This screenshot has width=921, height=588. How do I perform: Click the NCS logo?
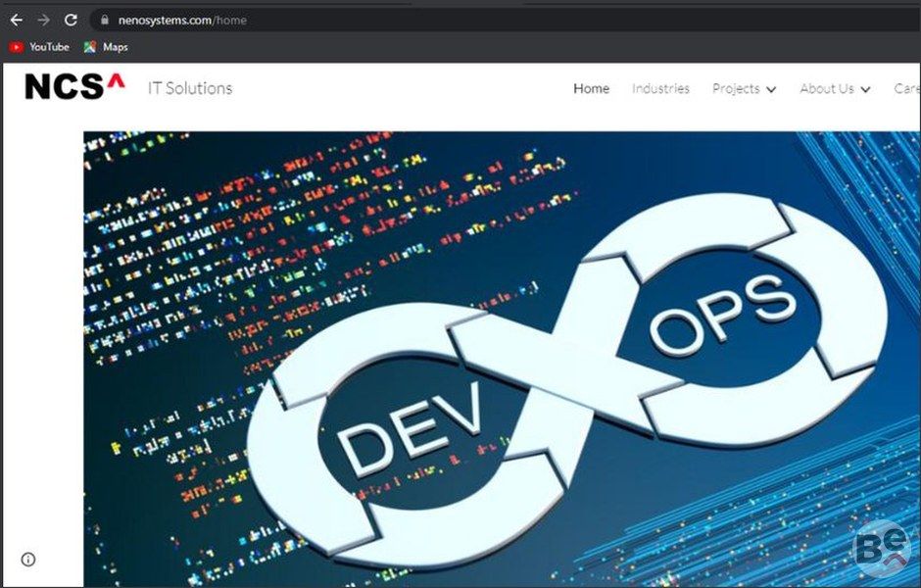pos(74,87)
